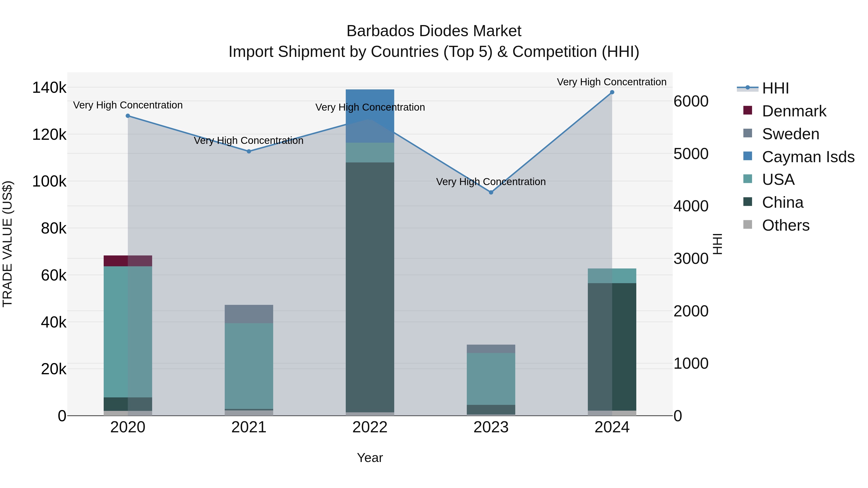
Task: Toggle HHI line in legend
Action: pyautogui.click(x=763, y=88)
